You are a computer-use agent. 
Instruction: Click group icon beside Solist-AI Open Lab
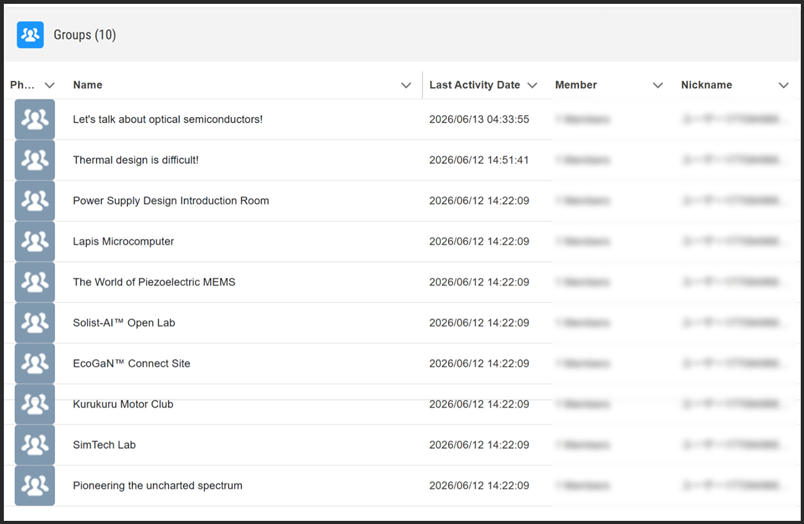(35, 323)
